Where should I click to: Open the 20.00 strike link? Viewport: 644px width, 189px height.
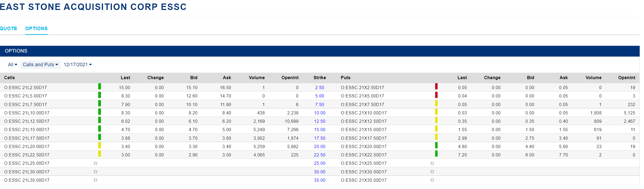pyautogui.click(x=319, y=146)
